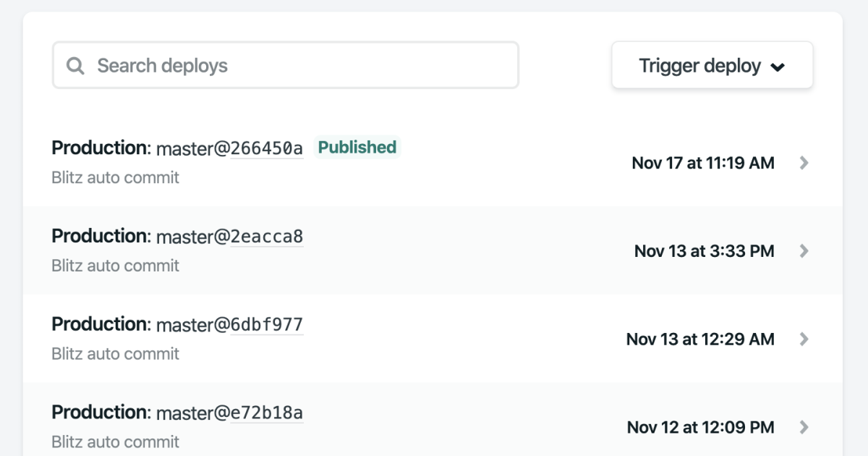Expand the Nov 17 deploy chevron
The height and width of the screenshot is (456, 868).
804,163
